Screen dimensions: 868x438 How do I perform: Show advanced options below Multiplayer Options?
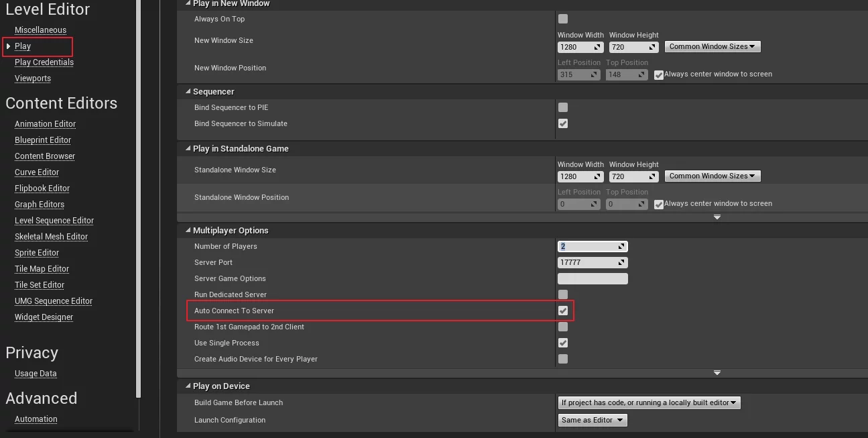pyautogui.click(x=717, y=372)
